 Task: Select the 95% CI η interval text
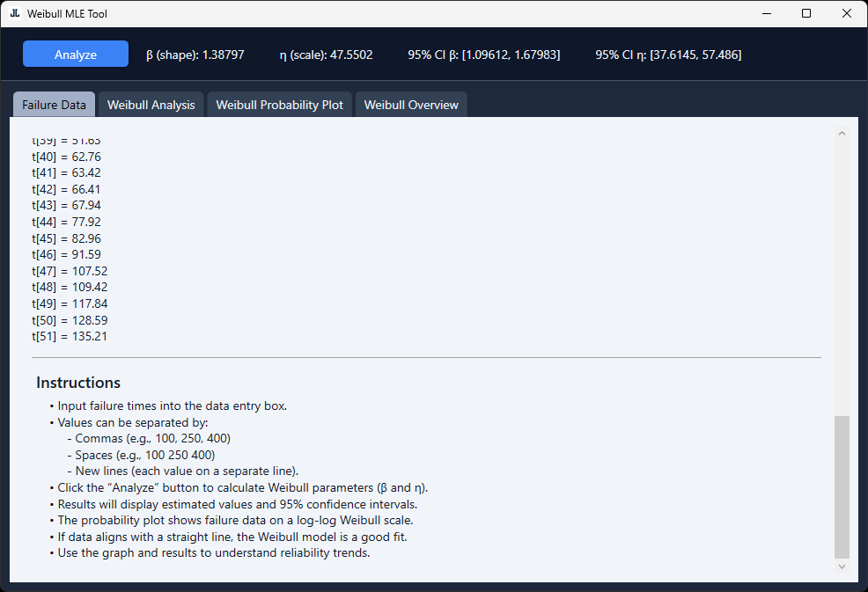click(668, 55)
